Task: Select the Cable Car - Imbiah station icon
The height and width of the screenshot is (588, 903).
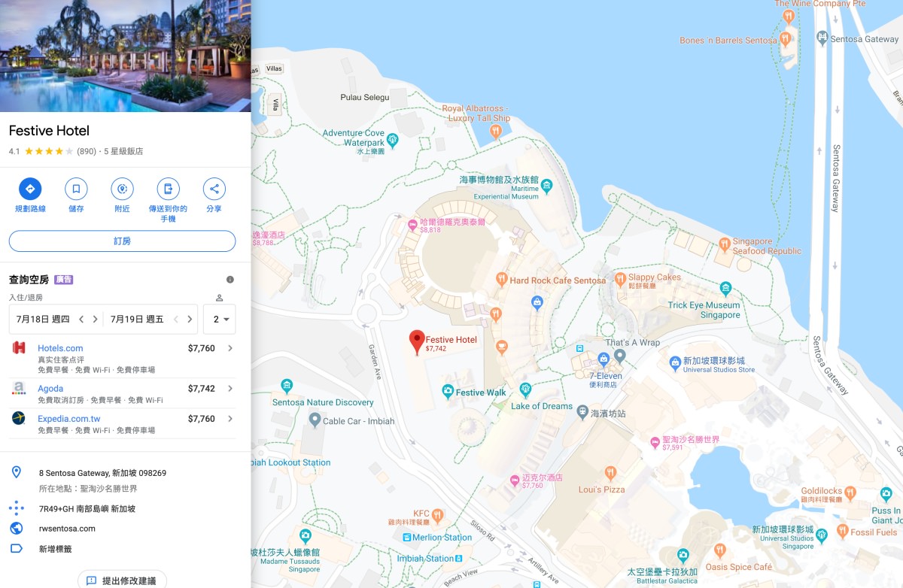Action: point(315,421)
